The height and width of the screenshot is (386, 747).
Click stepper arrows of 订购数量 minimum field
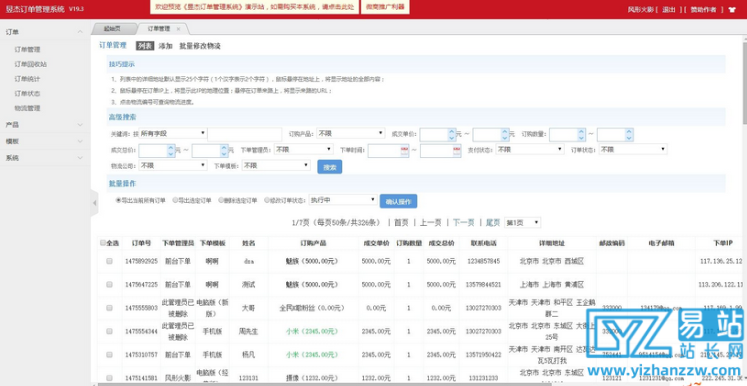pyautogui.click(x=581, y=135)
